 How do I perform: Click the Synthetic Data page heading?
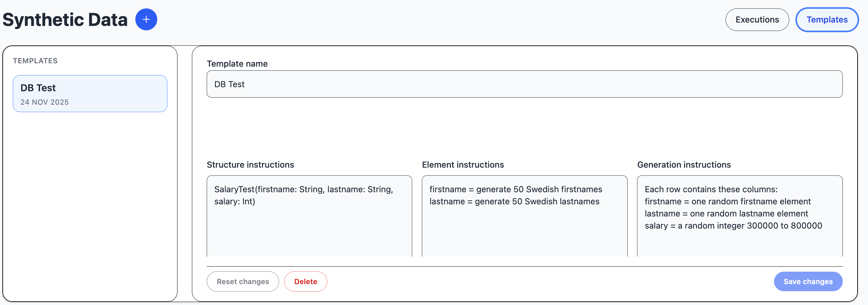click(65, 20)
